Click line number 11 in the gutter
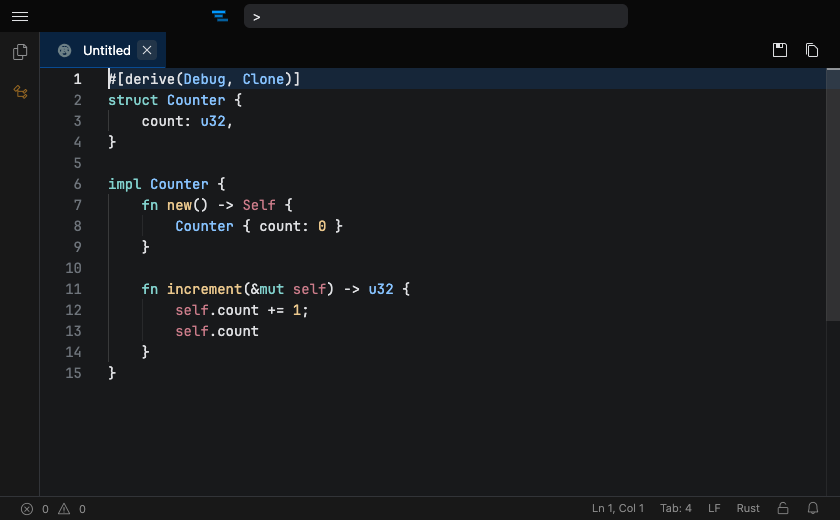This screenshot has width=840, height=520. click(73, 289)
